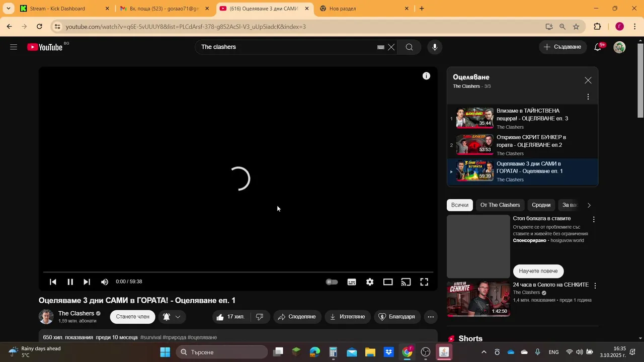Viewport: 644px width, 362px height.
Task: Click the Изтегляне download button
Action: click(348, 317)
